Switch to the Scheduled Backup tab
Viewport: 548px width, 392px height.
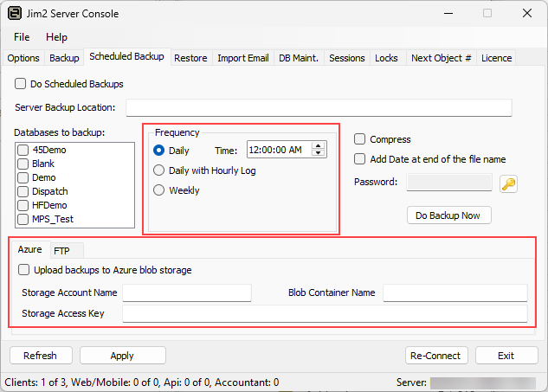click(127, 56)
